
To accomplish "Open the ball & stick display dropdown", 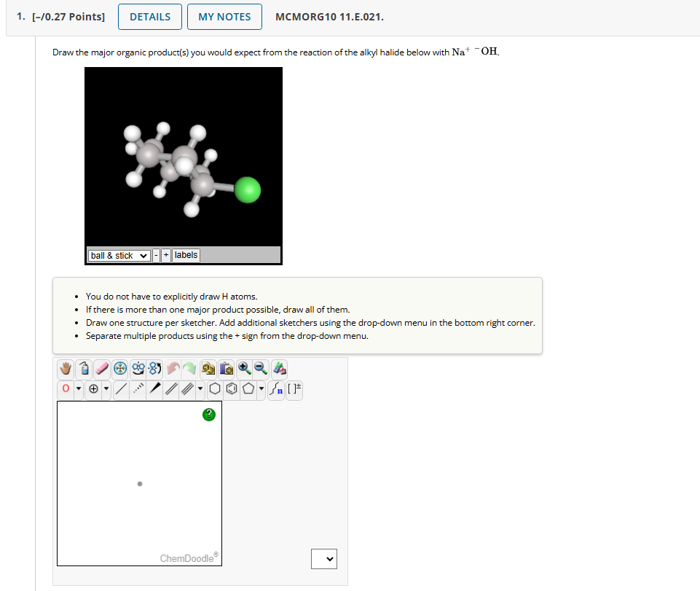I will point(118,255).
